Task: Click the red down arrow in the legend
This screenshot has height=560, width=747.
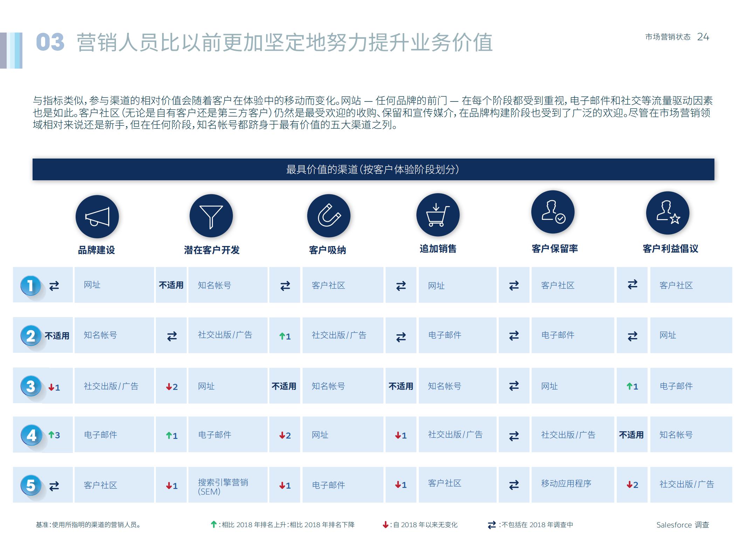Action: (385, 525)
